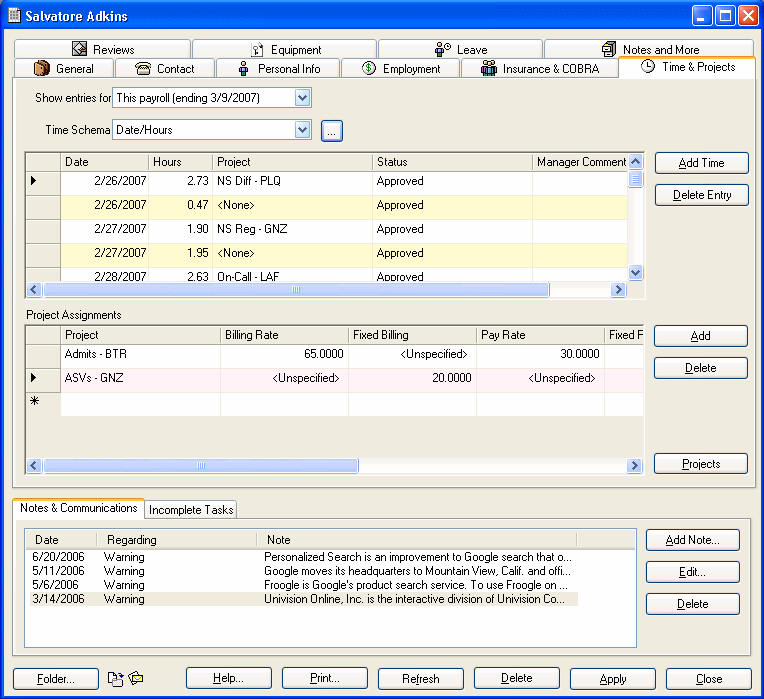Click the envelope folder icon near Folder button

[x=136, y=679]
